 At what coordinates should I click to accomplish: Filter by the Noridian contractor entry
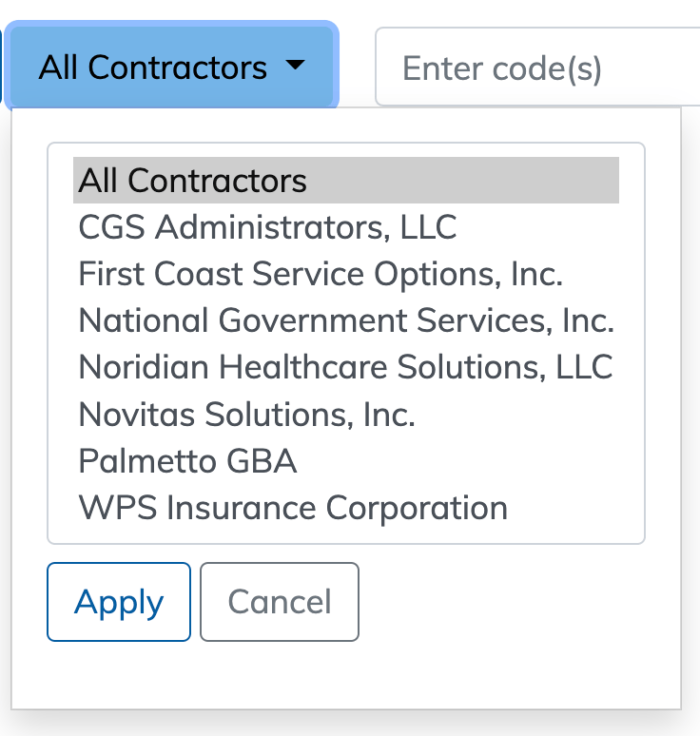[346, 367]
